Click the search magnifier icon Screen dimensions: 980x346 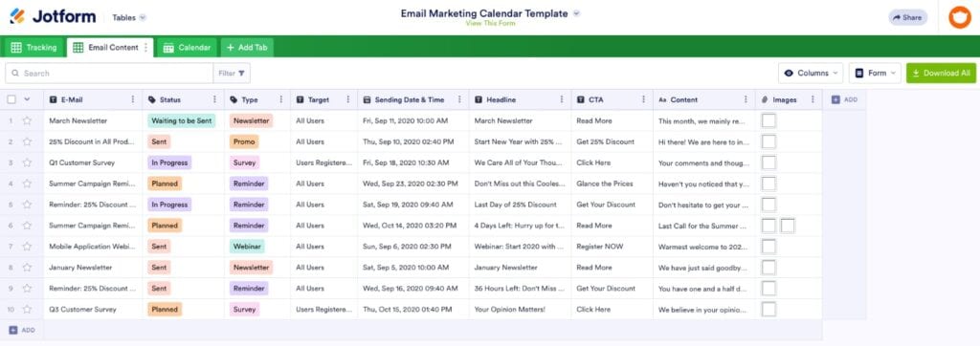point(15,73)
